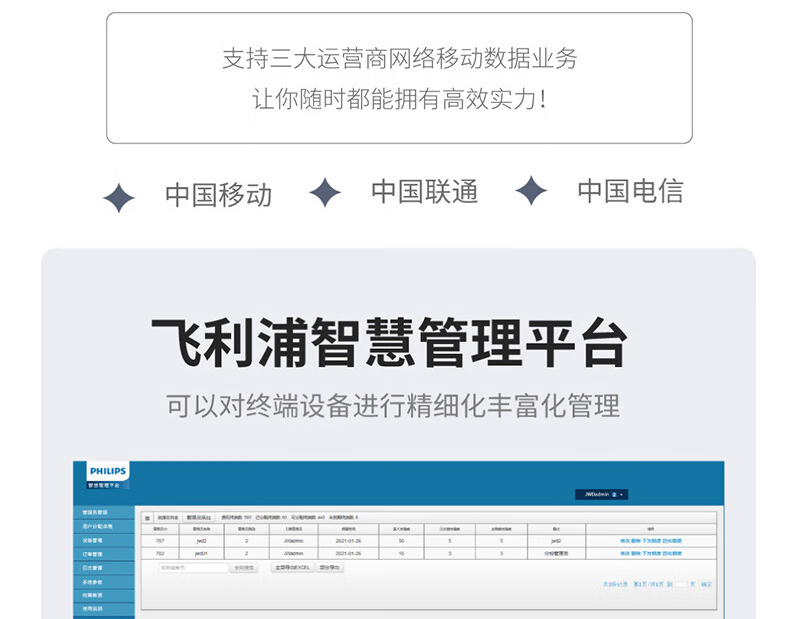
Task: Select the jwd2 name cell
Action: click(202, 540)
